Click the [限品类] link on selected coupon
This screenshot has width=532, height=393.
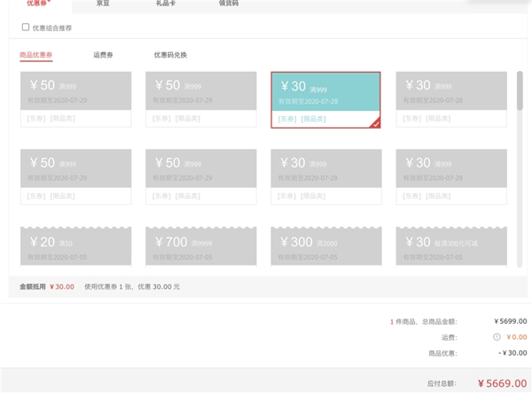[313, 119]
